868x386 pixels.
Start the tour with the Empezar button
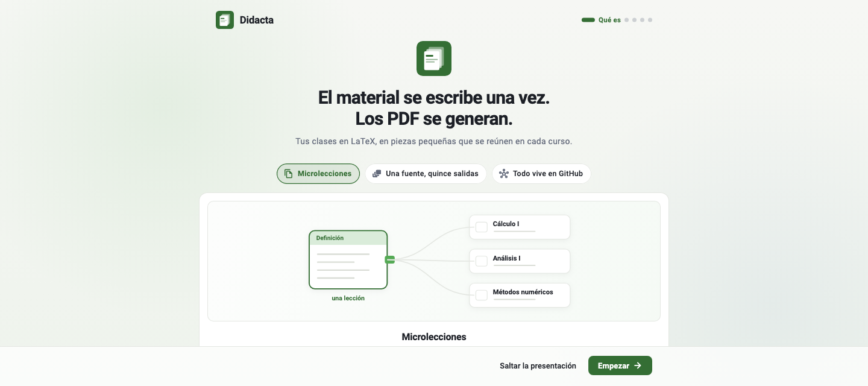(x=620, y=365)
